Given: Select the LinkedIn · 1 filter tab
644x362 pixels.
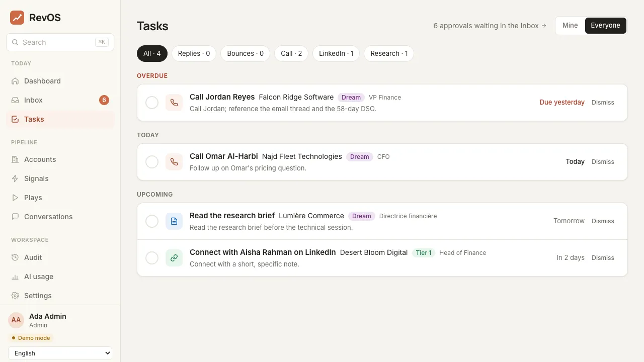Looking at the screenshot, I should [336, 53].
